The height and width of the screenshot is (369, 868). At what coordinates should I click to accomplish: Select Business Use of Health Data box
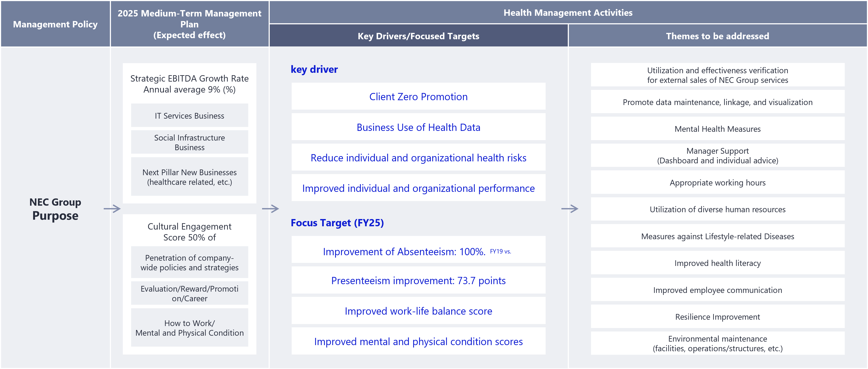pyautogui.click(x=418, y=127)
